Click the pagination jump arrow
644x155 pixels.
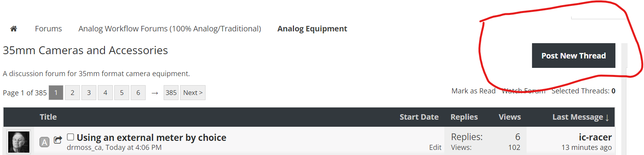[155, 93]
